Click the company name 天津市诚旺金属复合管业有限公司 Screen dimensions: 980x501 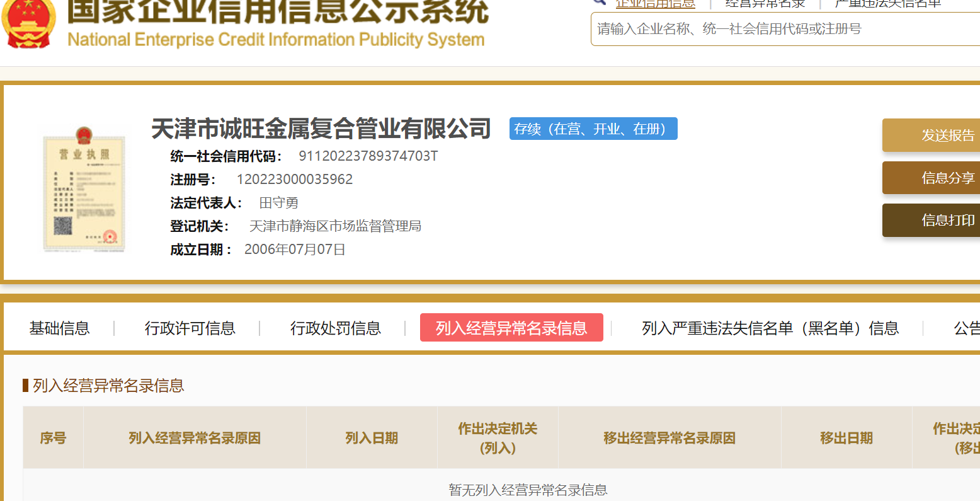pyautogui.click(x=321, y=129)
